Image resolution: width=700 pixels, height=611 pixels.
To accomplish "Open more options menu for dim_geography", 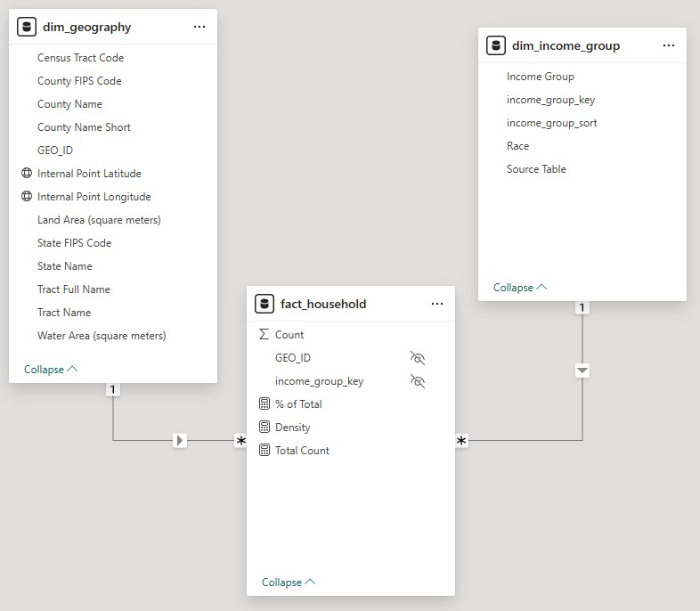I will [199, 27].
